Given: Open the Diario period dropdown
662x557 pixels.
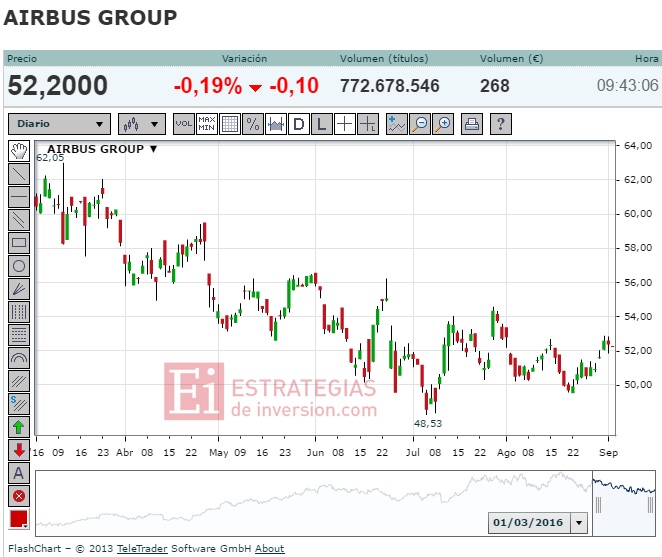Looking at the screenshot, I should (60, 124).
